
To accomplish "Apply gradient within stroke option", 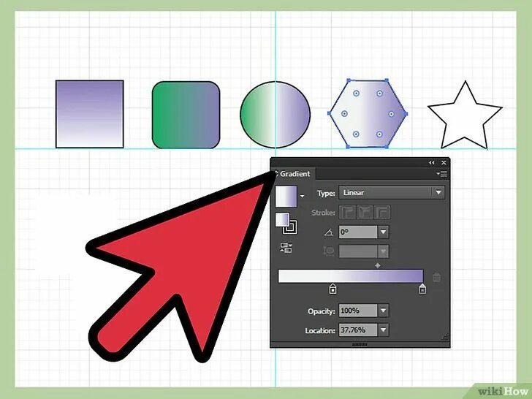I will (x=347, y=213).
